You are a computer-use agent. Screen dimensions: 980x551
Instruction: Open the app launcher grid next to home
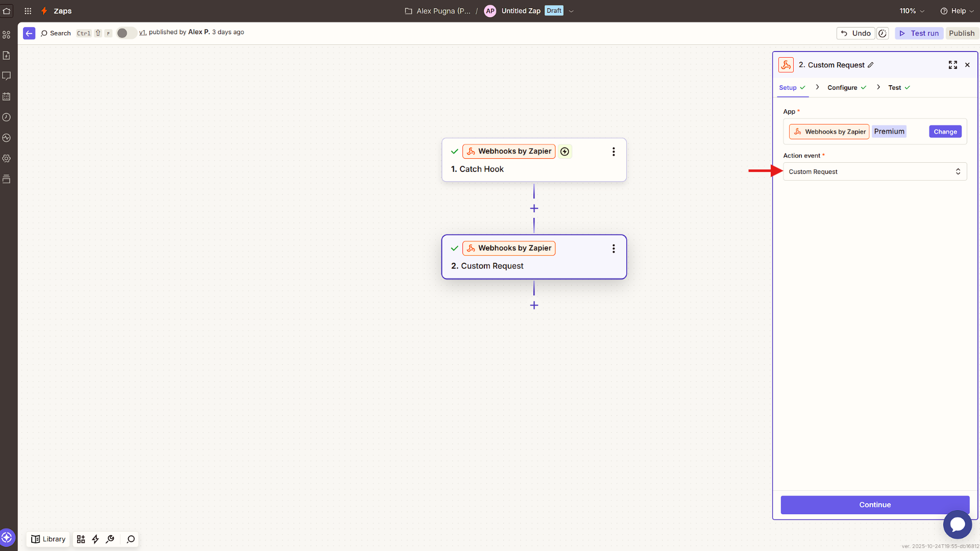pos(28,11)
